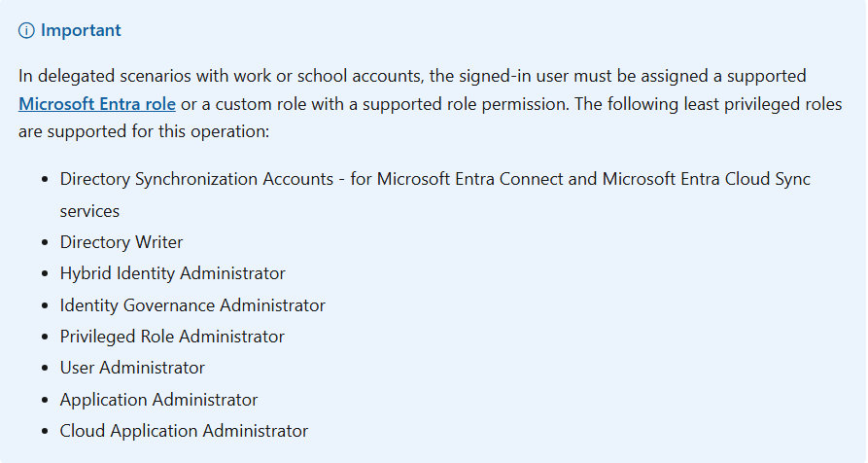
Task: Click the word services on wrapped line
Action: coord(89,211)
